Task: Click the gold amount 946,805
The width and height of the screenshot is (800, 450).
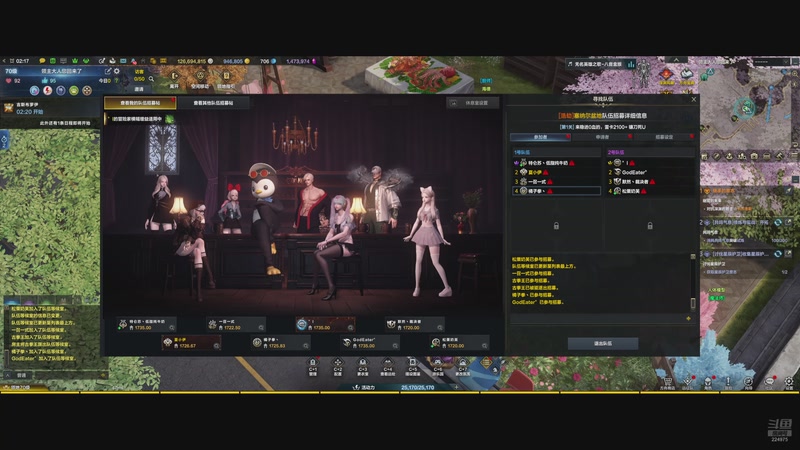Action: [233, 61]
